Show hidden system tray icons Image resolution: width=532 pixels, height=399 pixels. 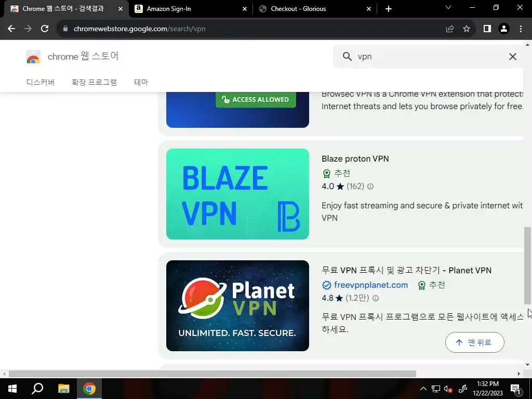point(423,389)
